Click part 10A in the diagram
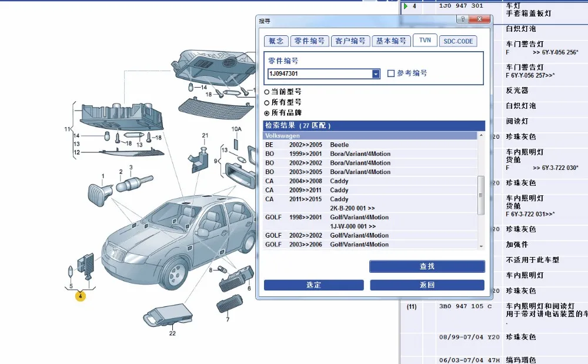 [x=236, y=144]
